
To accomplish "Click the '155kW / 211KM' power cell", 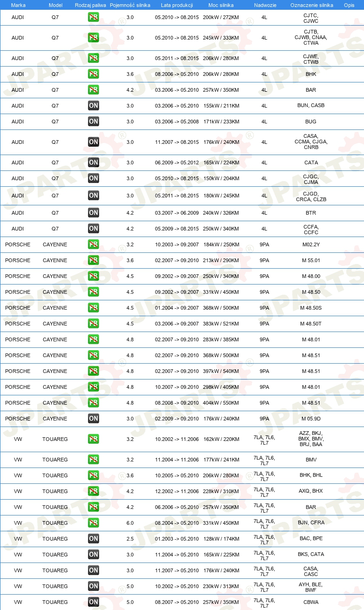I will tap(221, 106).
